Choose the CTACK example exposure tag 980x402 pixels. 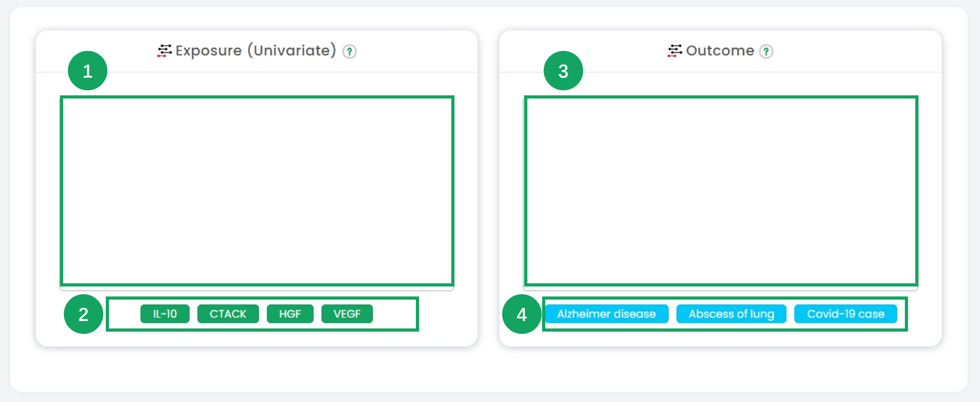228,314
